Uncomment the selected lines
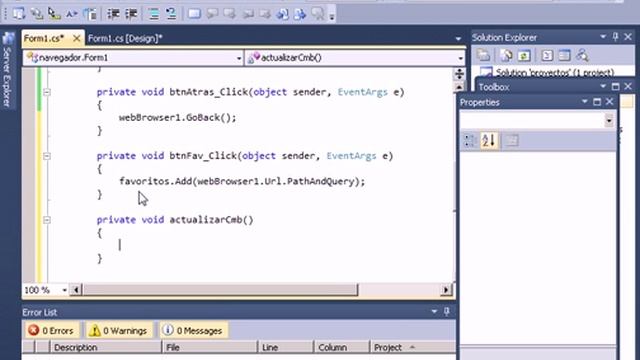640x360 pixels. [171, 14]
